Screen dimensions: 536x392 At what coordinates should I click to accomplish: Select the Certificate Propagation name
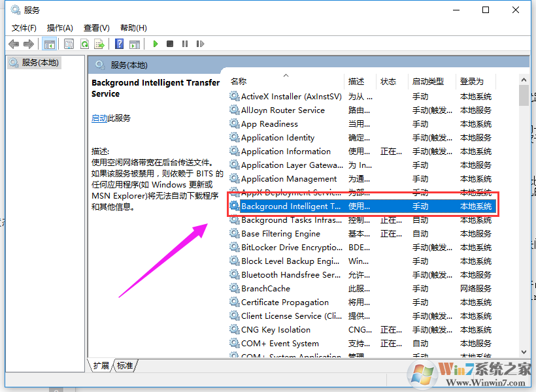pyautogui.click(x=285, y=302)
